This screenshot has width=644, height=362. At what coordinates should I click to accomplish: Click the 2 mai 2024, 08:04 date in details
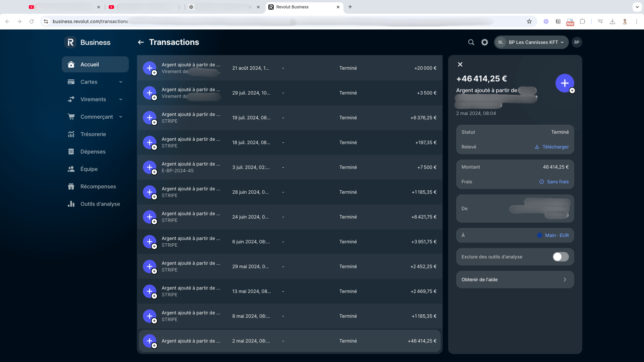tap(476, 113)
